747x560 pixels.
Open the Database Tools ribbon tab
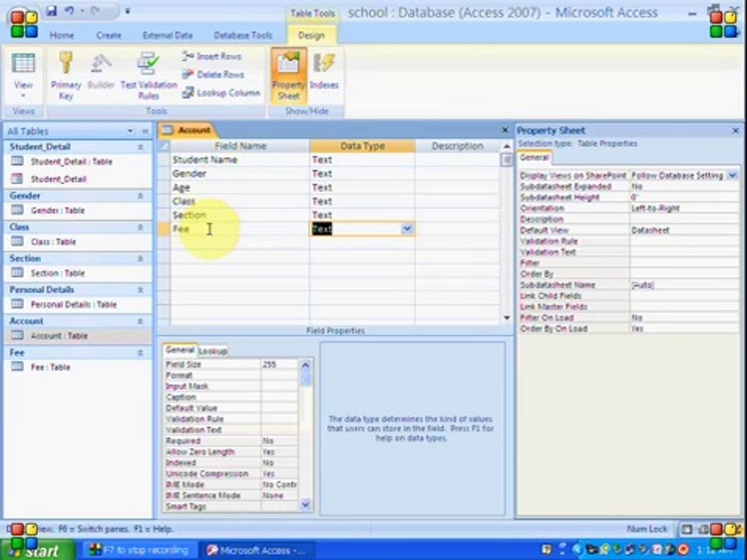tap(243, 35)
